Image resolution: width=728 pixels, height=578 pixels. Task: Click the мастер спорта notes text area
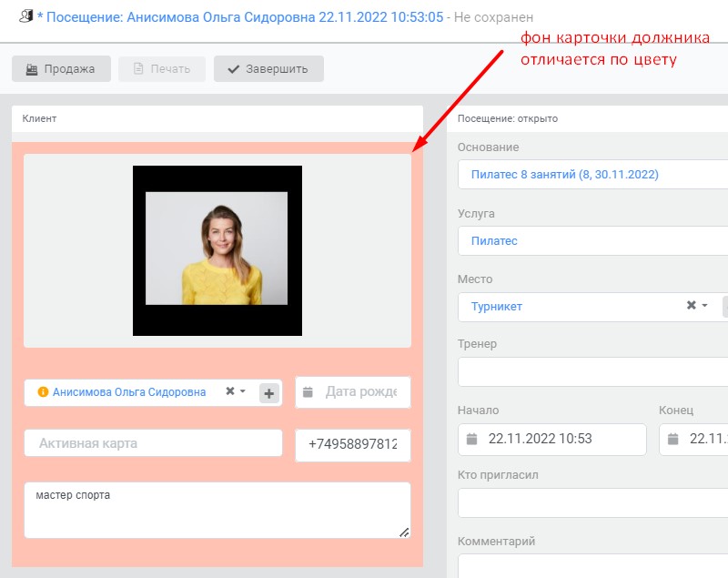tap(217, 511)
